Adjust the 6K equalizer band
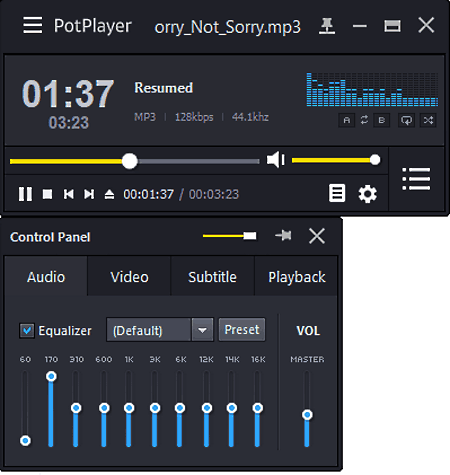450x475 pixels. 180,409
